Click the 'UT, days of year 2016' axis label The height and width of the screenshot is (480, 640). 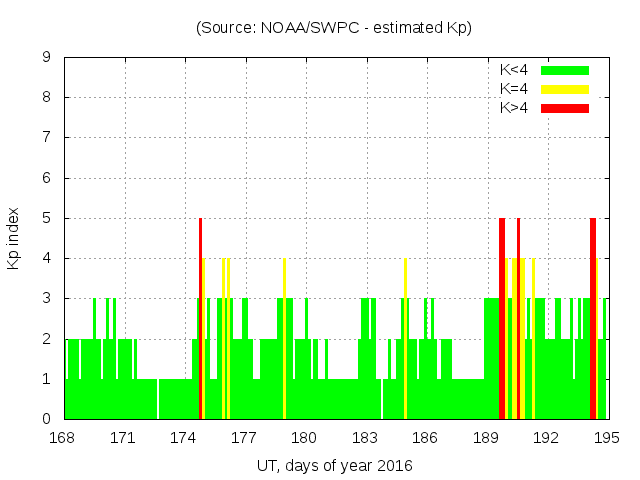334,465
